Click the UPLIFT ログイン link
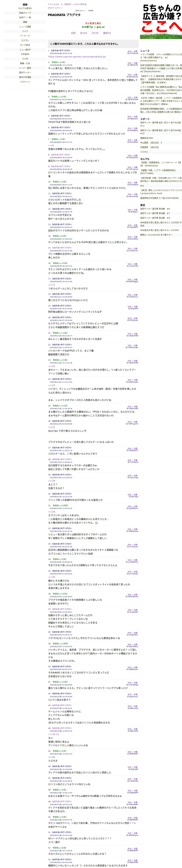Viewport: 182px width, 868px height. 55,8
